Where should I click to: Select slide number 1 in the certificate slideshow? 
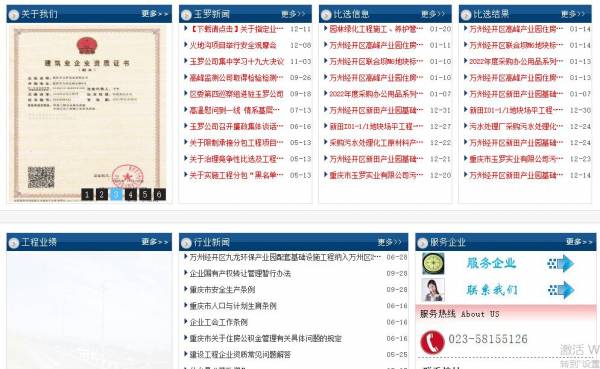coord(87,194)
